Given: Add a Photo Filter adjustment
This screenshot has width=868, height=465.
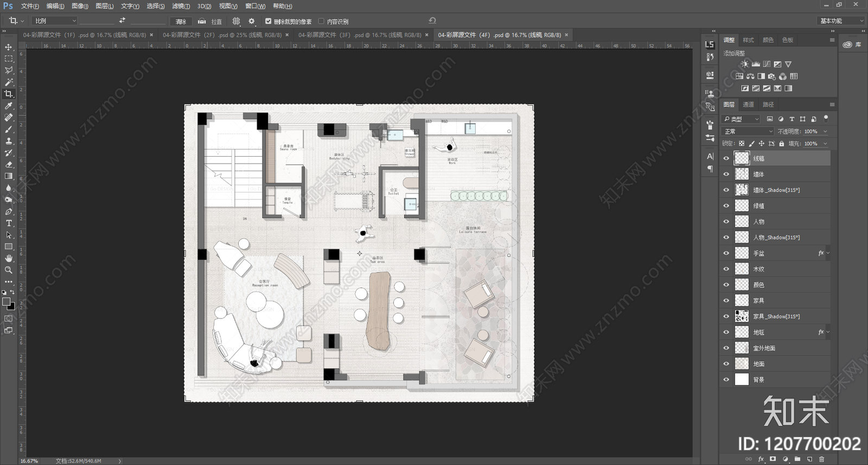Looking at the screenshot, I should click(772, 76).
